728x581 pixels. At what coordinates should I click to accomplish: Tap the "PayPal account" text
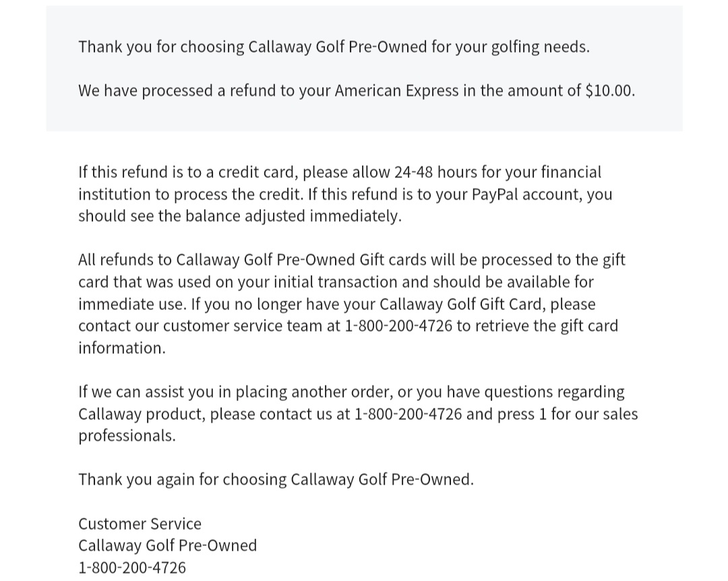coord(526,195)
